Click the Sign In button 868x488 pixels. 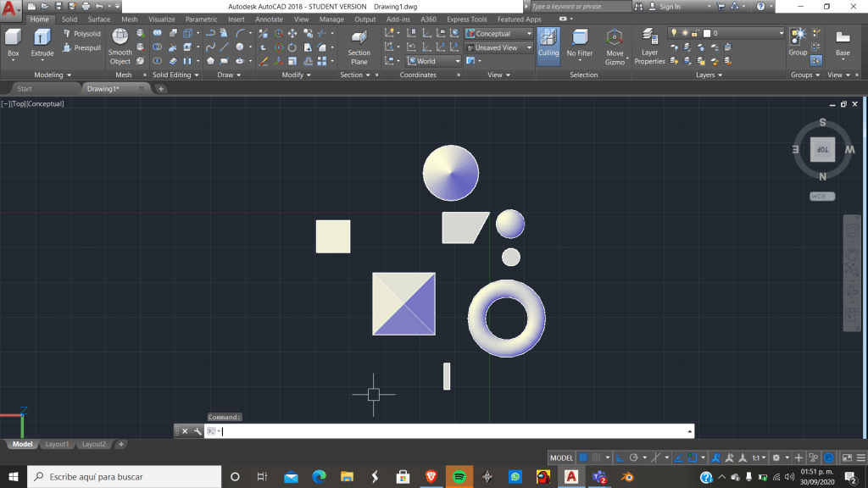point(670,7)
